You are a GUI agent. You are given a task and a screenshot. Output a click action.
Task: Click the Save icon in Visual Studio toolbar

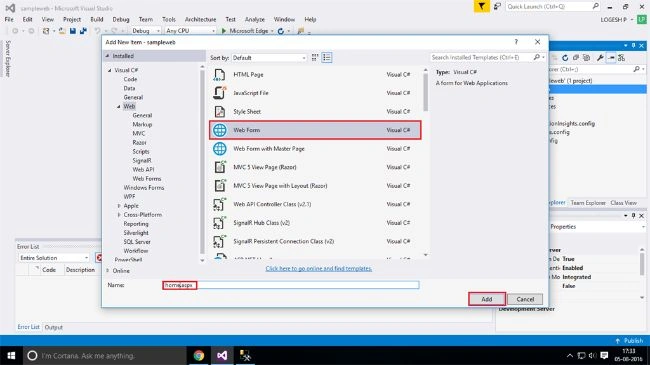(73, 31)
